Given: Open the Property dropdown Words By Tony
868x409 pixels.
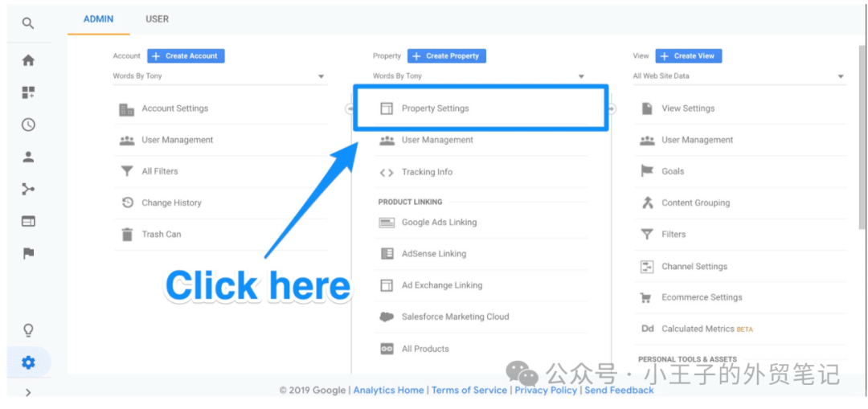Looking at the screenshot, I should (x=479, y=76).
